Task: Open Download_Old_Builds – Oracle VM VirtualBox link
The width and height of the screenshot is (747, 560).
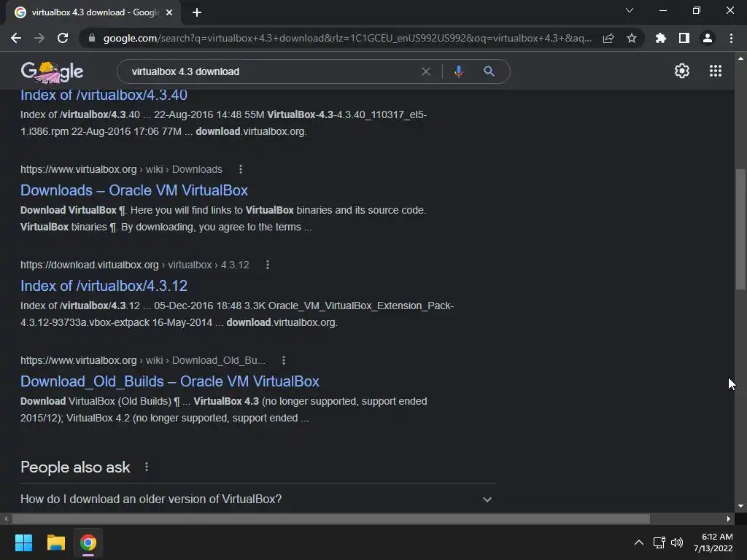Action: [169, 381]
